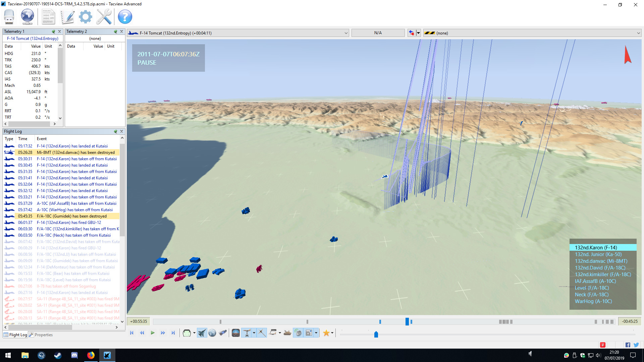Click the attitude indicator instrument icon
Screen dimensions: 644x362
236,333
